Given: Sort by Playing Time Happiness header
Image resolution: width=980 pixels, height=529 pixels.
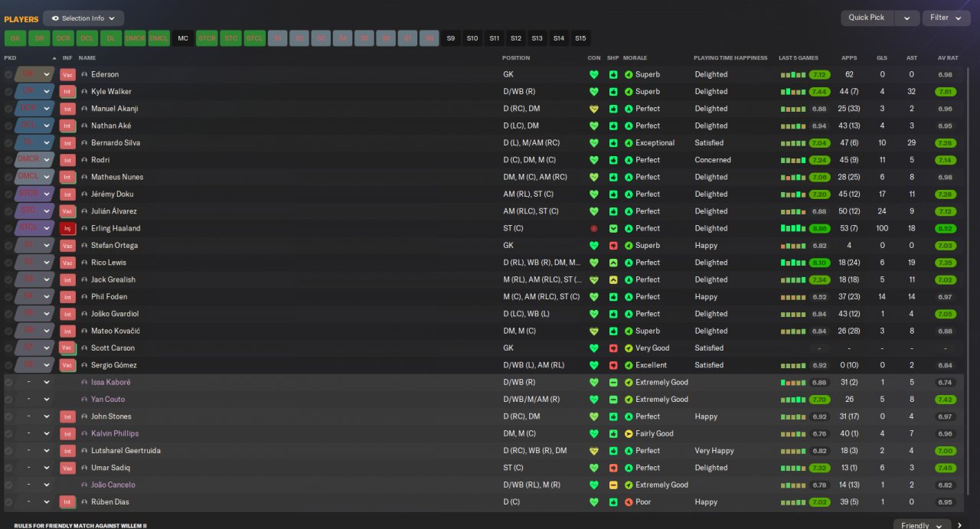Looking at the screenshot, I should tap(730, 58).
